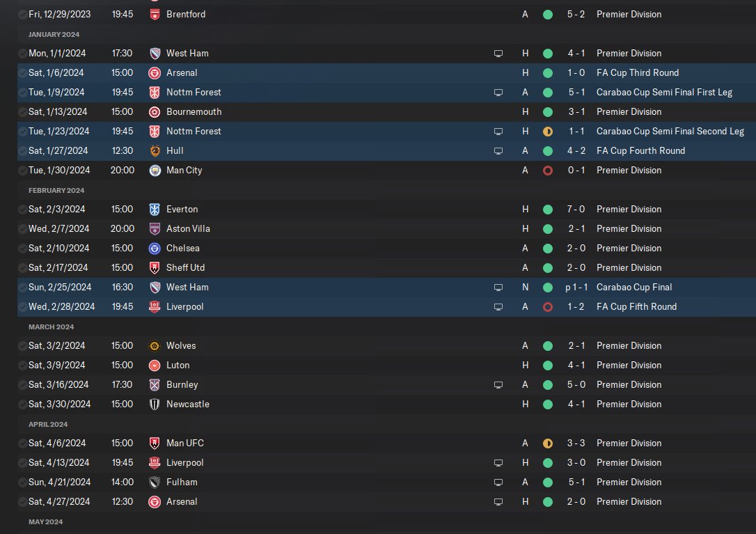Click TV broadcast icon on Burnley match
Viewport: 756px width, 534px height.
498,385
